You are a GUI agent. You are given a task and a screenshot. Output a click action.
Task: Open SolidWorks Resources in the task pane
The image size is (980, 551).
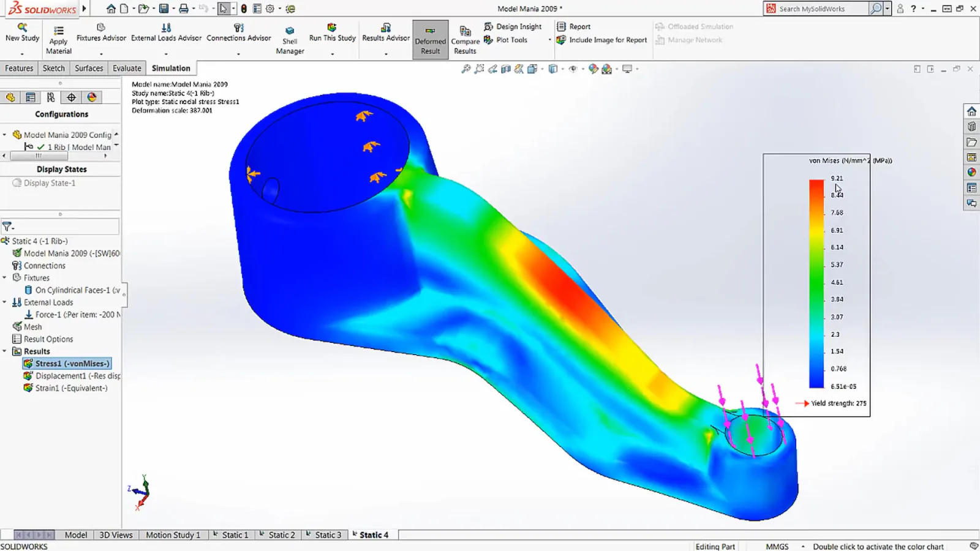(x=971, y=111)
